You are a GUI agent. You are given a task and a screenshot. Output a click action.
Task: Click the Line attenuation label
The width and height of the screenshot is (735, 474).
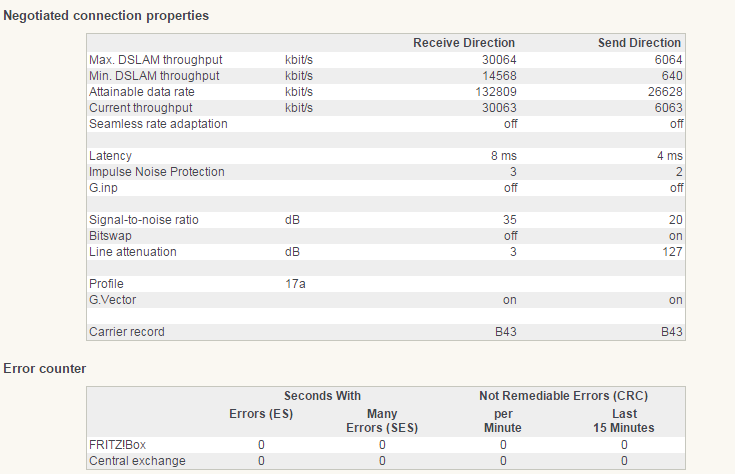pos(132,252)
